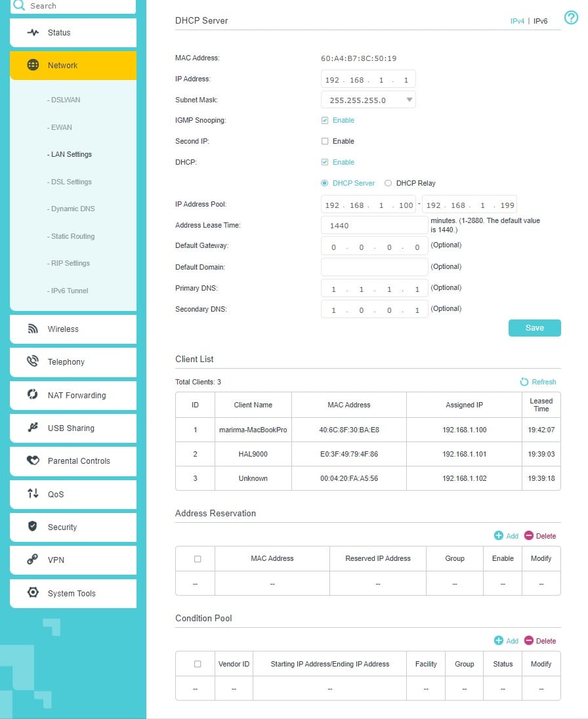Click the Network globe icon
588x719 pixels.
tap(33, 65)
